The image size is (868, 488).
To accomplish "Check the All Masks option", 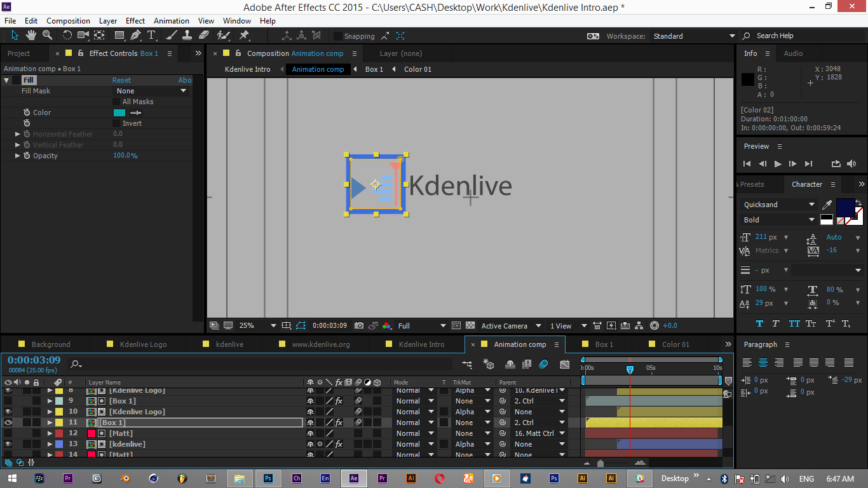I will click(x=116, y=102).
